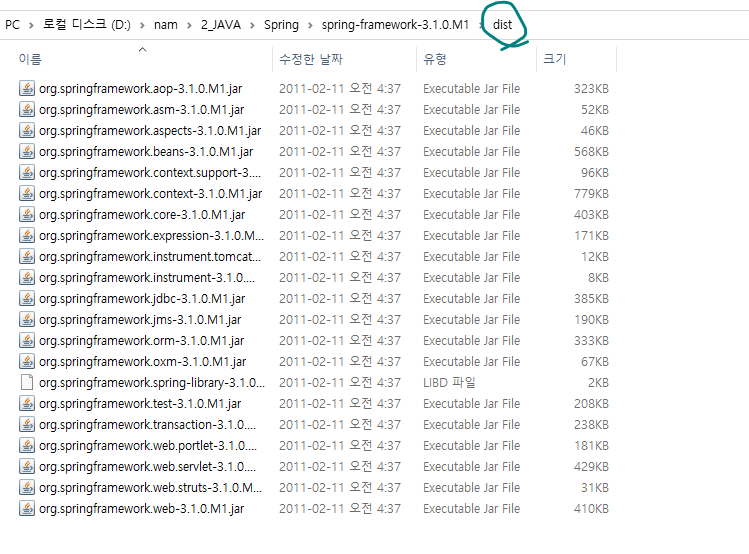This screenshot has width=749, height=554.
Task: Click the 190KB size cell
Action: pos(591,320)
